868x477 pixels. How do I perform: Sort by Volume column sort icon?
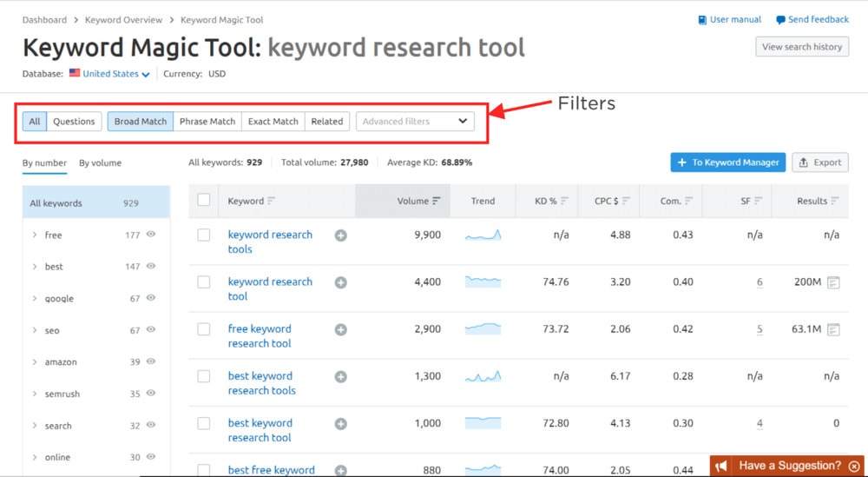click(437, 201)
